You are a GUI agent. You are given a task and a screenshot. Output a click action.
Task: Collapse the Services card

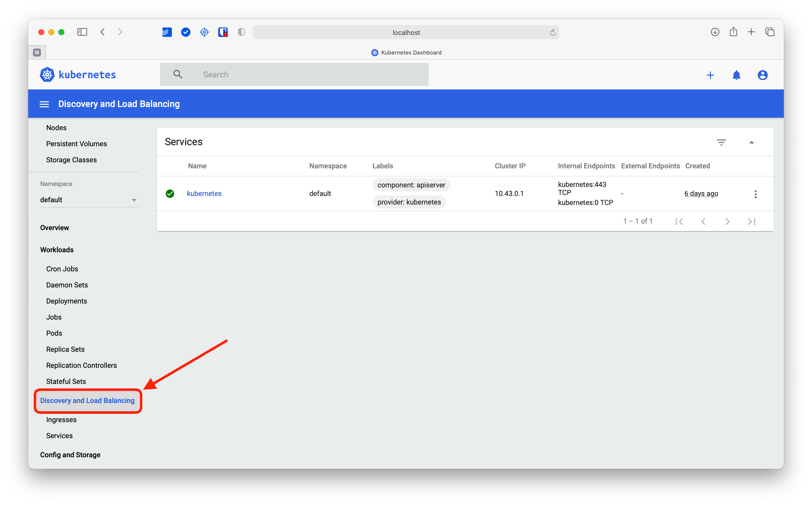[751, 142]
